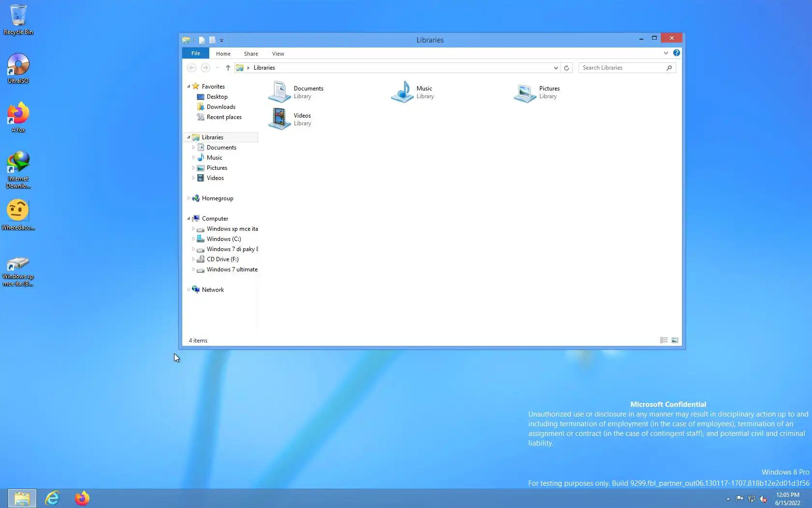The width and height of the screenshot is (812, 508).
Task: Click the network icon in the system tray
Action: [x=752, y=499]
